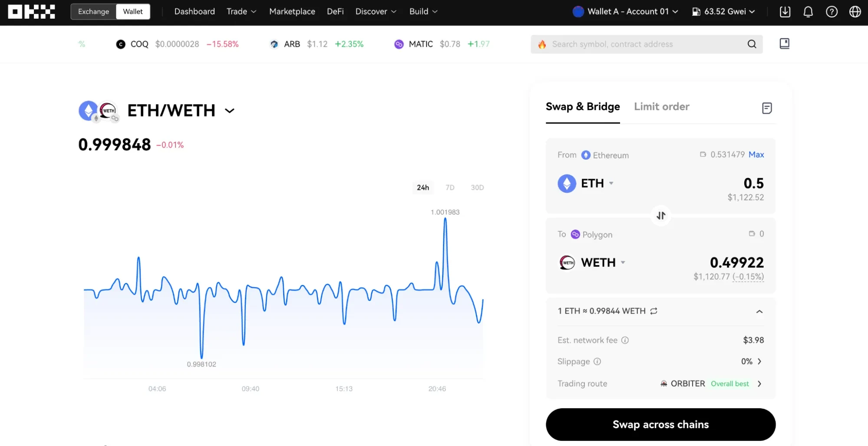This screenshot has height=446, width=868.
Task: Open the Dashboard page
Action: (195, 12)
